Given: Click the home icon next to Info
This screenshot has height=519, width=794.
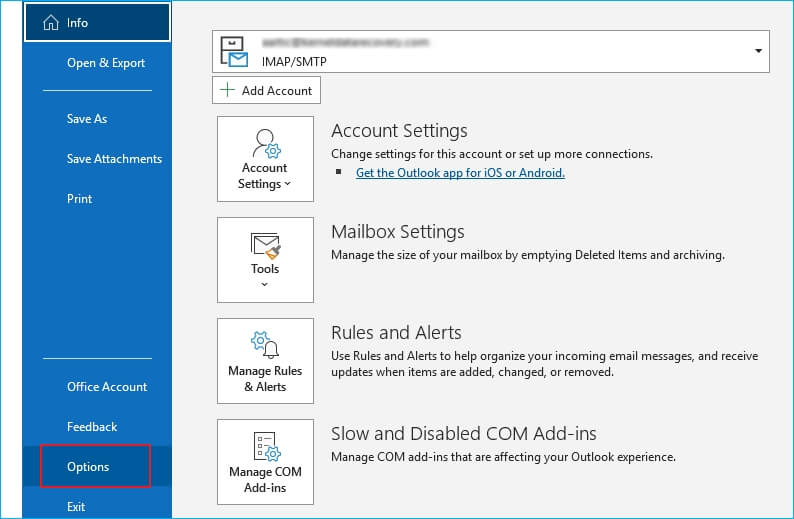Looking at the screenshot, I should [51, 22].
